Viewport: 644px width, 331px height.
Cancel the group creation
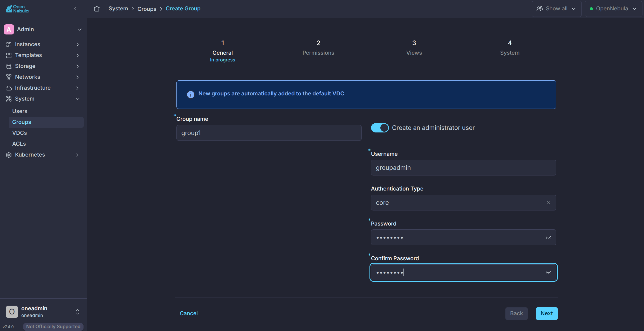[x=189, y=313]
